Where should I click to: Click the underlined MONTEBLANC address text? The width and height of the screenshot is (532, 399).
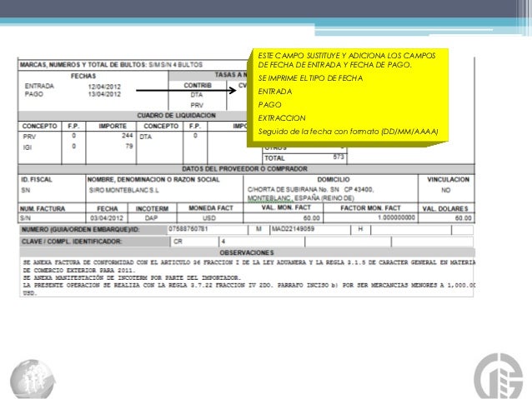coord(269,198)
